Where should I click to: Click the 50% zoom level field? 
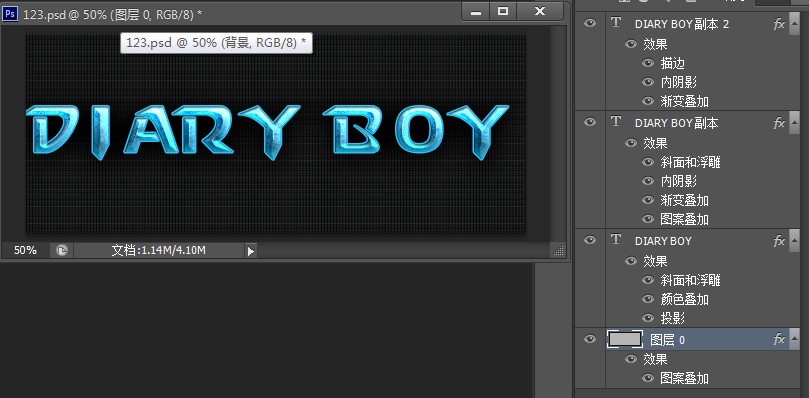click(x=25, y=250)
